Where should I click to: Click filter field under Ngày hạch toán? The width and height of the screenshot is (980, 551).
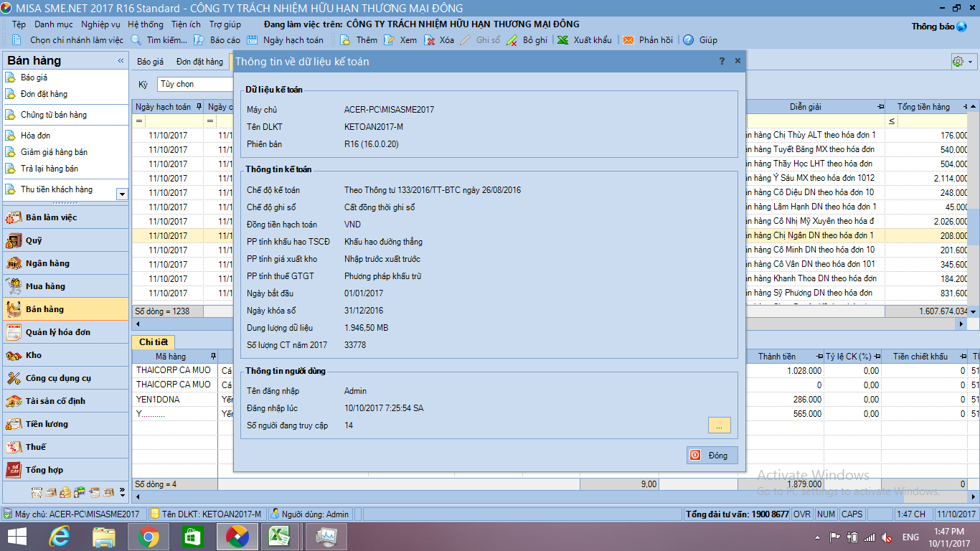pos(174,121)
